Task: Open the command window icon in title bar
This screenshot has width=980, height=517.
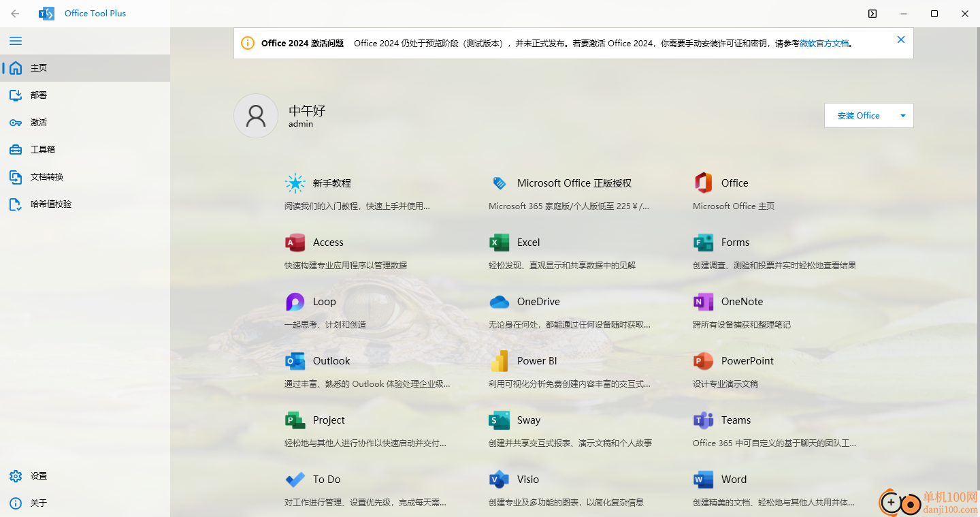Action: (872, 13)
